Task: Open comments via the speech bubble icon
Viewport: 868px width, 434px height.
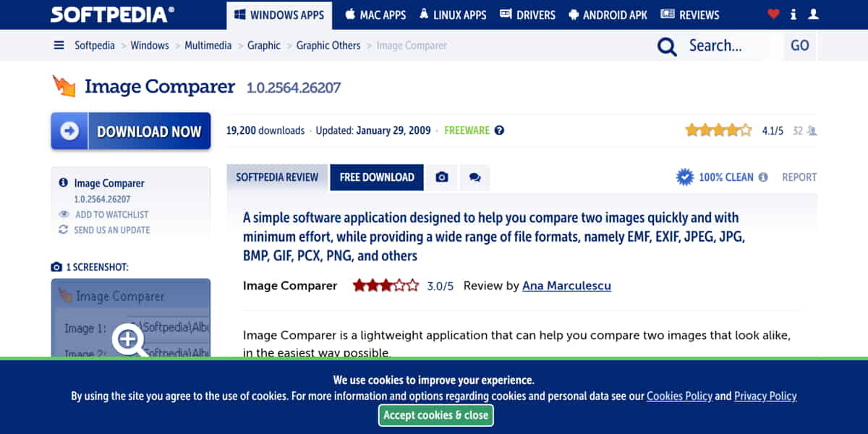Action: (475, 176)
